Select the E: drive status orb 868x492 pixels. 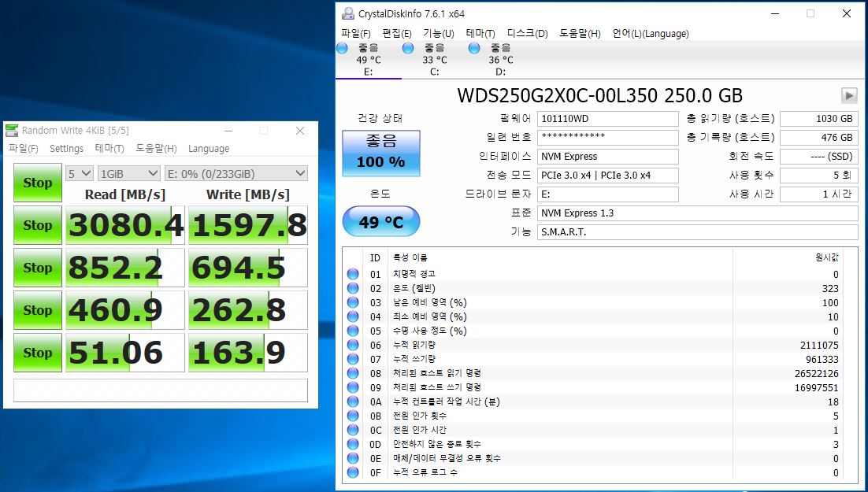[343, 49]
